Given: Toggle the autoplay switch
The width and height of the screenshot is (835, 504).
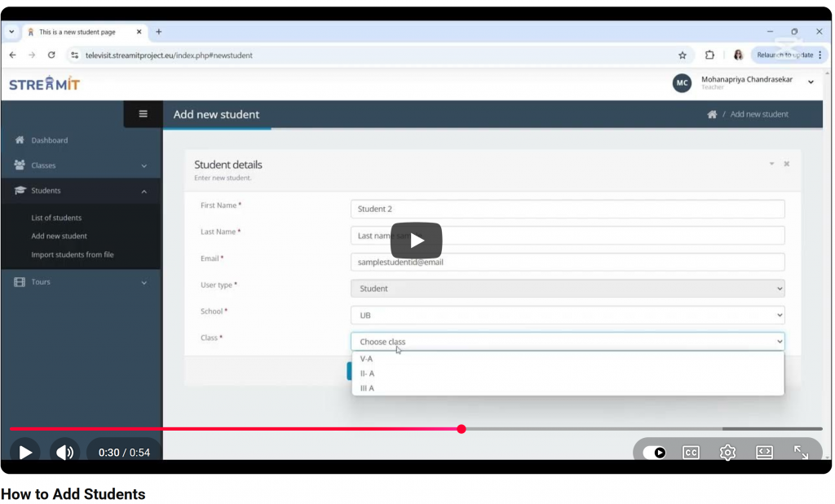Looking at the screenshot, I should coord(655,452).
